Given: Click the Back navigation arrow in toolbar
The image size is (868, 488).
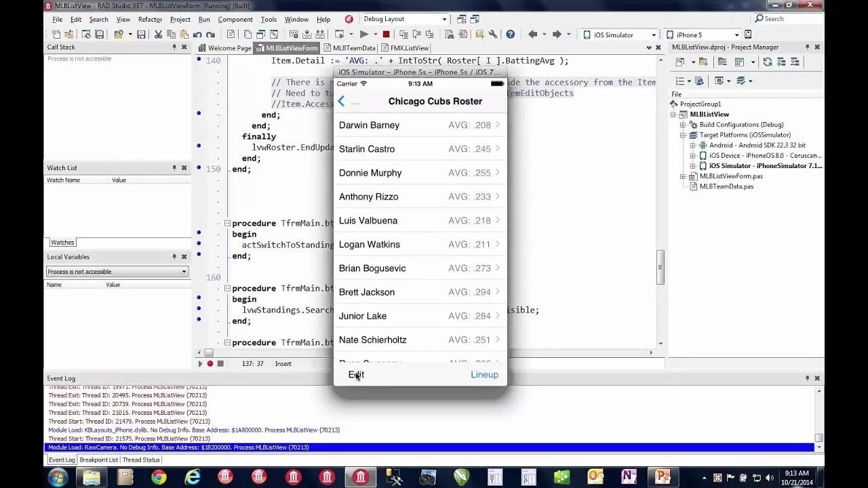Looking at the screenshot, I should click(532, 34).
